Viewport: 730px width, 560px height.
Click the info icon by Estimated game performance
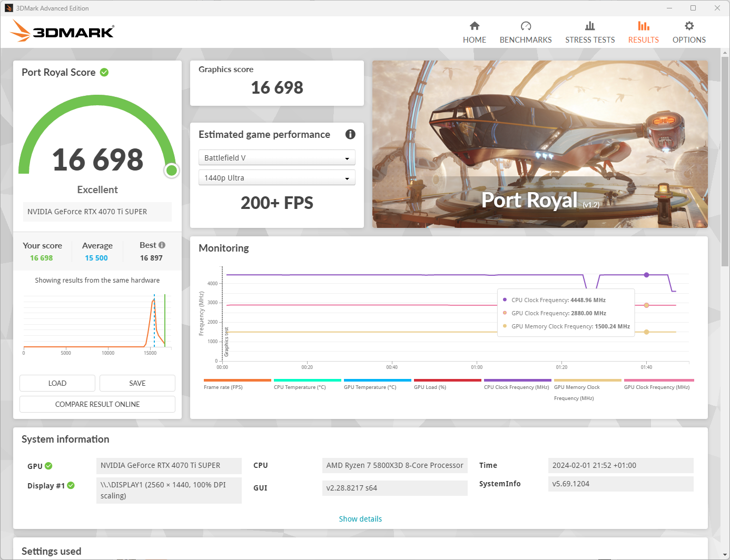tap(350, 134)
